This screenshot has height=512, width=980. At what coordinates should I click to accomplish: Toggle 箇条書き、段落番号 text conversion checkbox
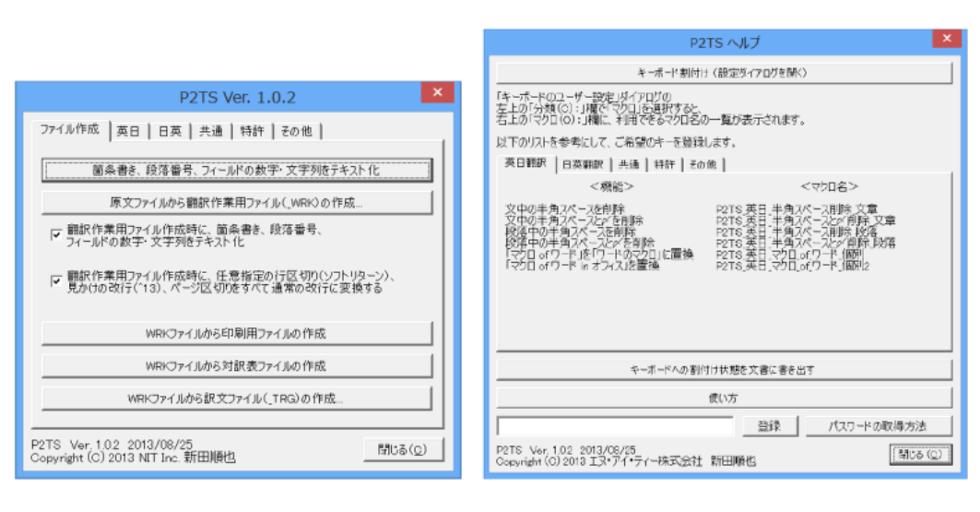[x=56, y=235]
